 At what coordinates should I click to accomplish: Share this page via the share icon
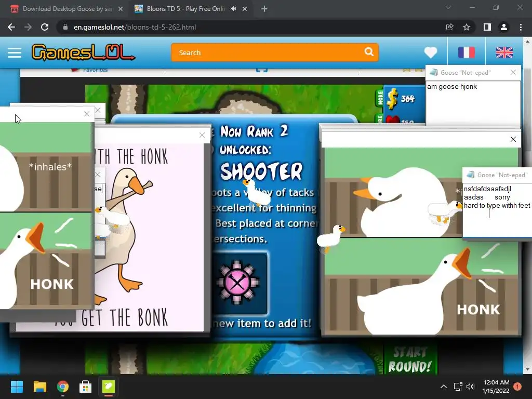coord(449,27)
